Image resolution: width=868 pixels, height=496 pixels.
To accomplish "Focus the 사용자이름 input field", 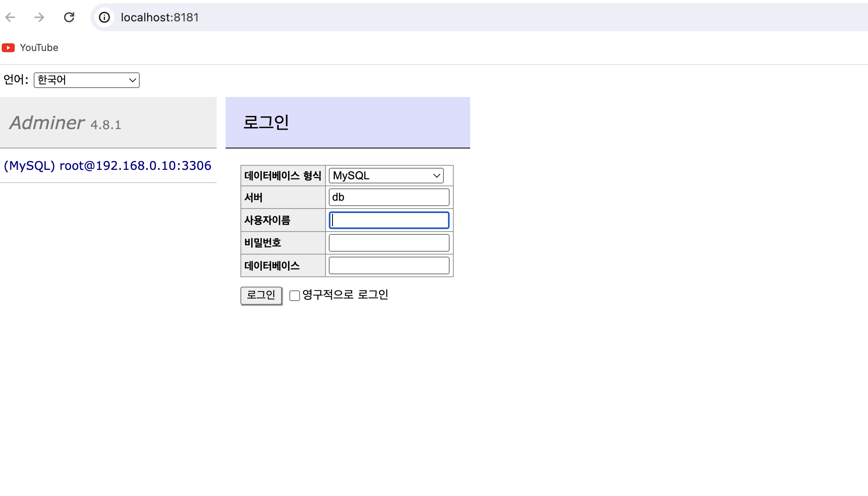I will click(x=389, y=220).
